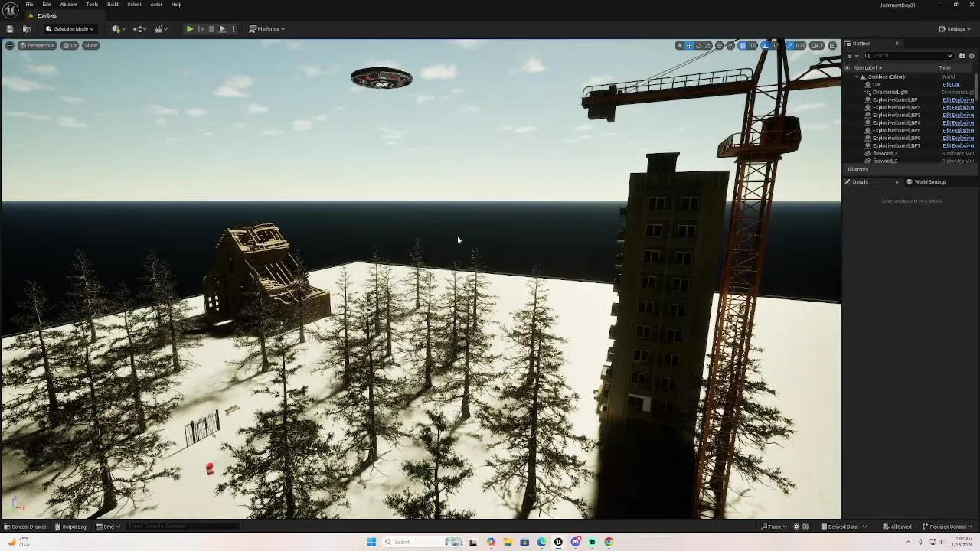Sort the Outliner by the Item Label column
Viewport: 980px width, 551px height.
click(x=867, y=67)
